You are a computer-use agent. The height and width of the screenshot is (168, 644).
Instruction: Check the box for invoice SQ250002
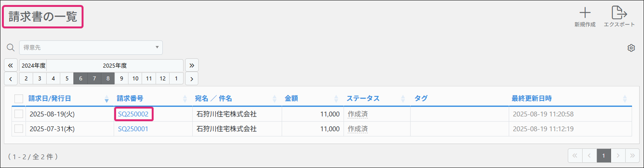(x=19, y=114)
